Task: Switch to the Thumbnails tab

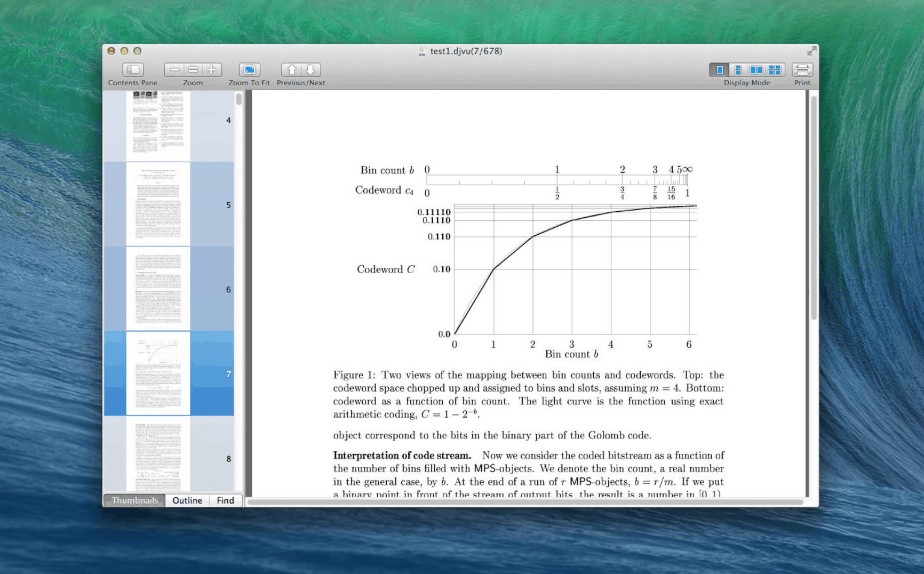Action: pos(134,500)
